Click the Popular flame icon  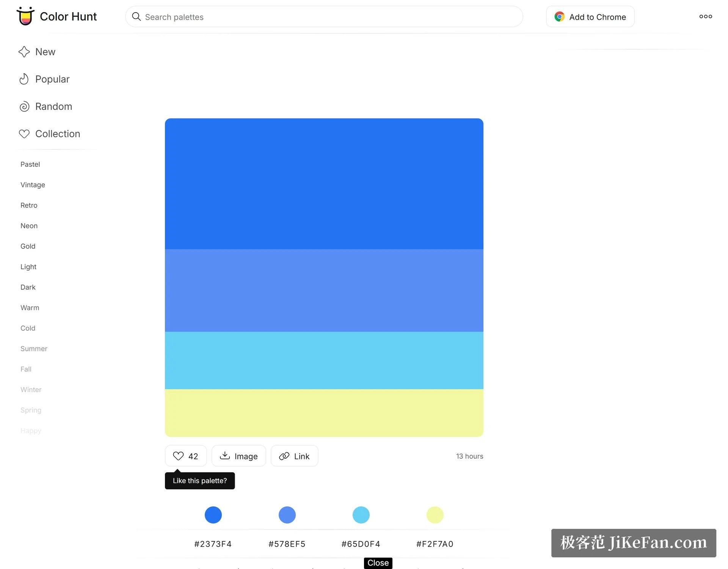click(24, 79)
